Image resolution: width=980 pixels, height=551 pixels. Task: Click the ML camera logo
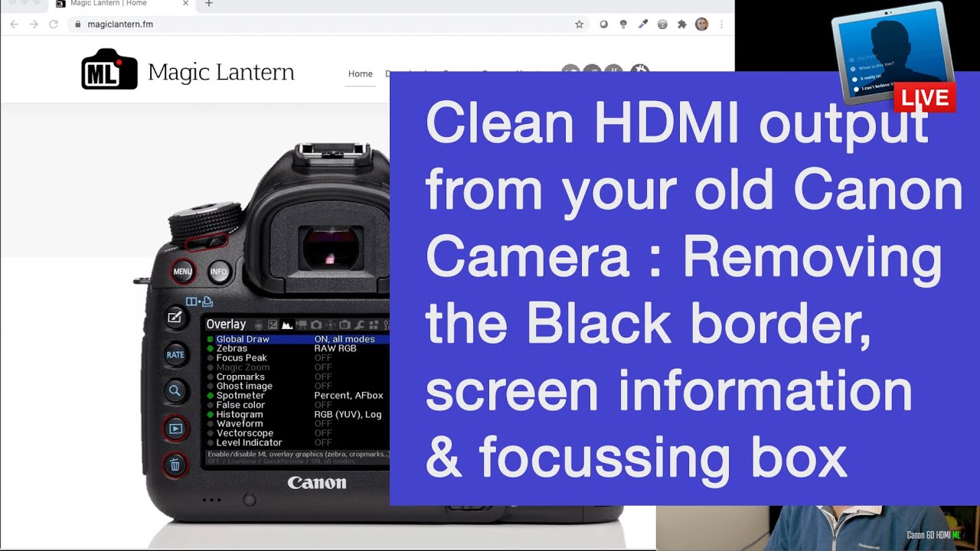109,70
